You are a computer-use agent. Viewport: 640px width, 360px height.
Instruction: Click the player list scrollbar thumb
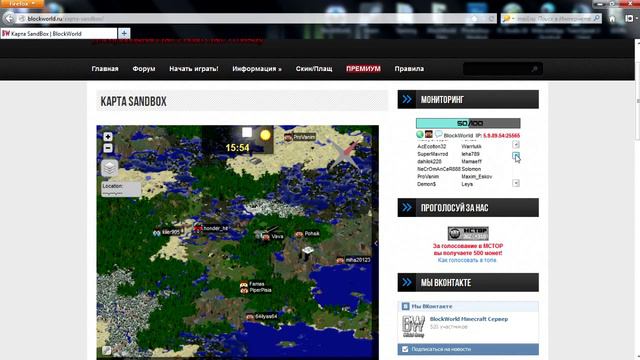516,155
